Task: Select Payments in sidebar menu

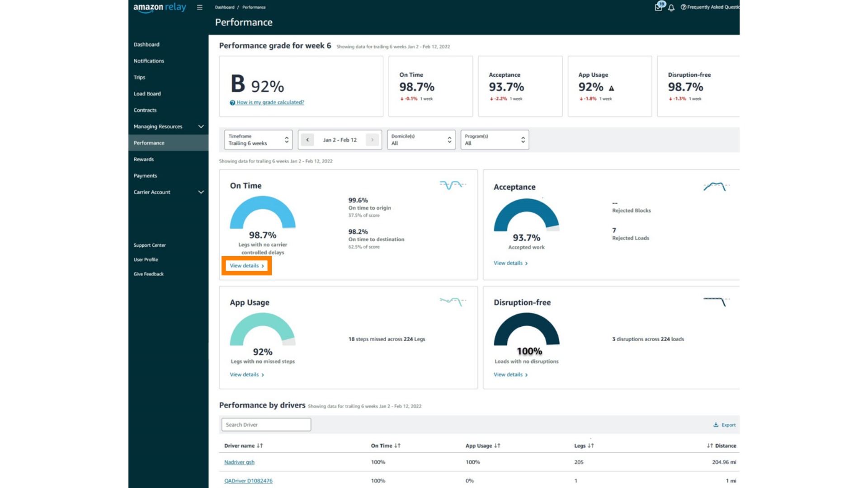Action: click(x=145, y=176)
